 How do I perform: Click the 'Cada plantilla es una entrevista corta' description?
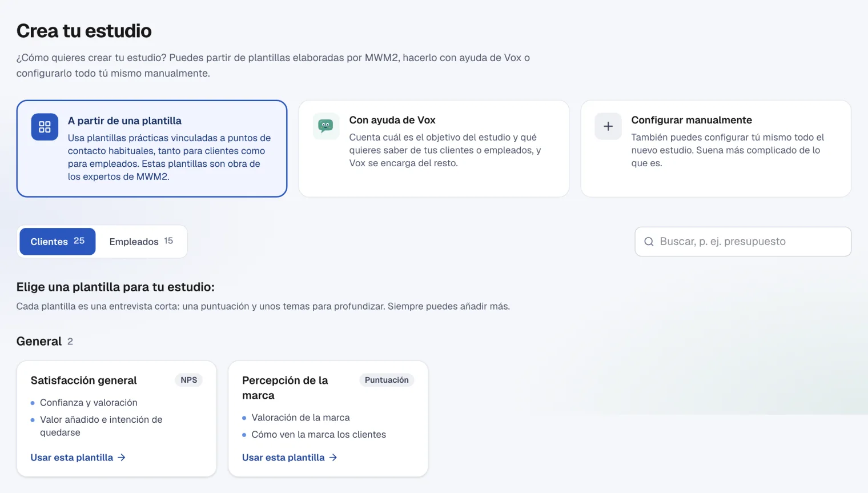[263, 306]
